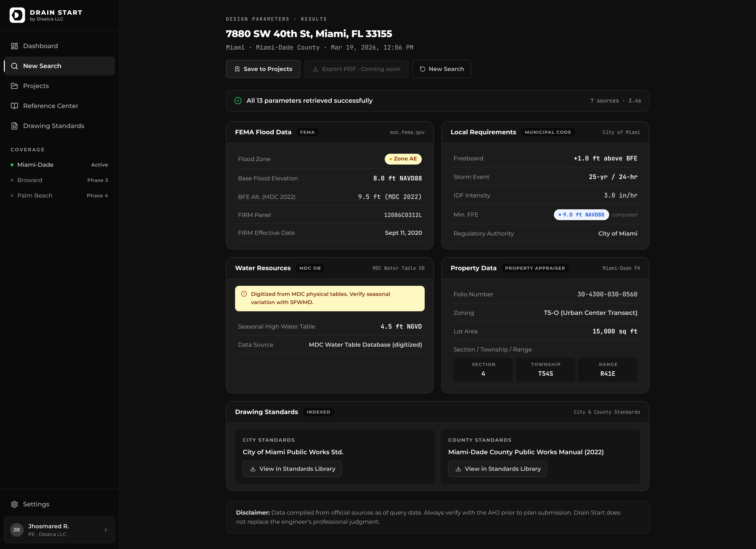Switch to the Results tab
Screen dimensions: 756x549
coord(314,19)
